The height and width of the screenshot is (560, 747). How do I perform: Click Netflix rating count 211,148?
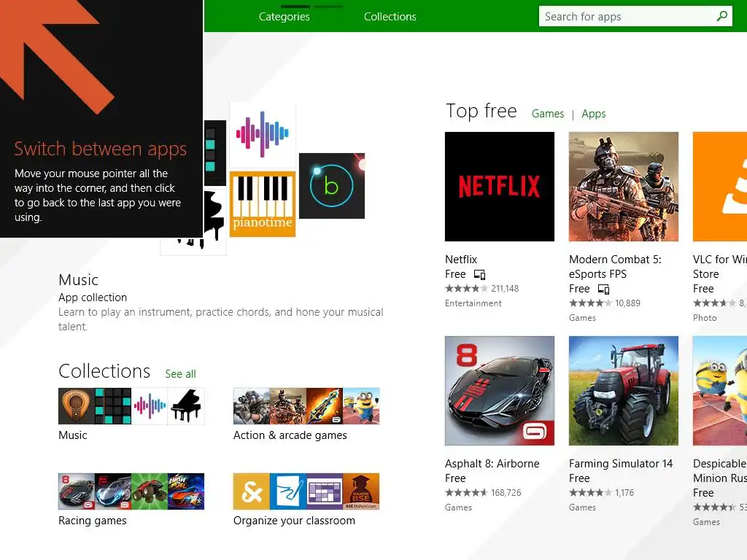[x=505, y=289]
